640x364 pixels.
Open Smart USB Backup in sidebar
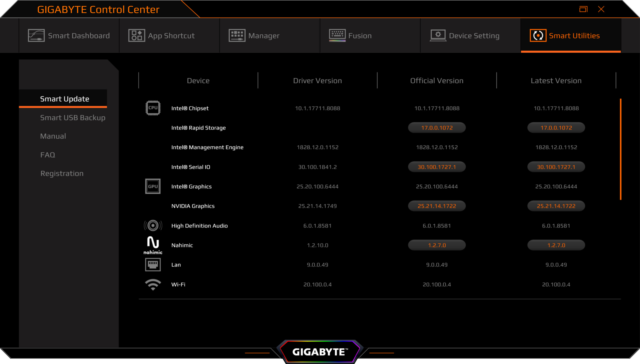pyautogui.click(x=72, y=117)
